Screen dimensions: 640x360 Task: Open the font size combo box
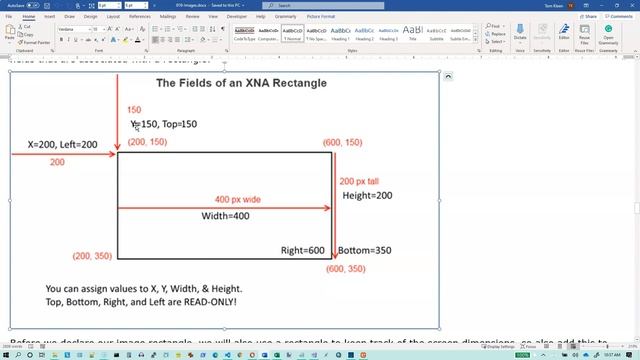[98, 29]
